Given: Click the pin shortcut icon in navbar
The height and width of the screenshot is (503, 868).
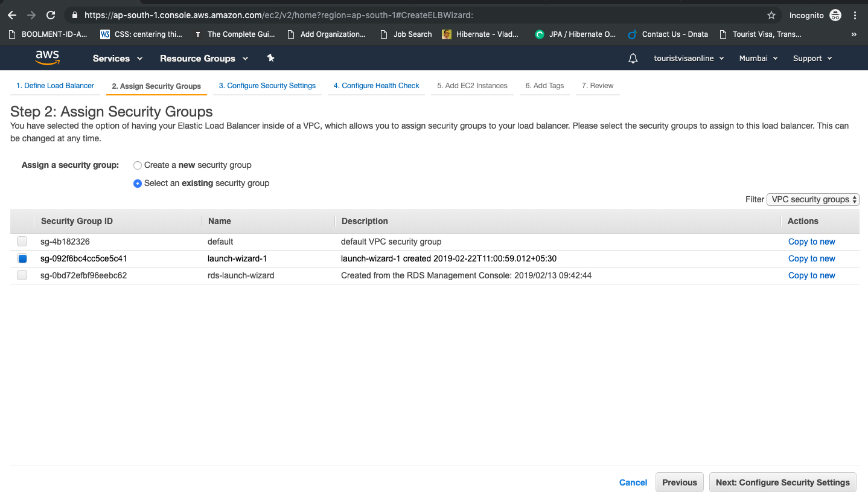Looking at the screenshot, I should point(270,58).
